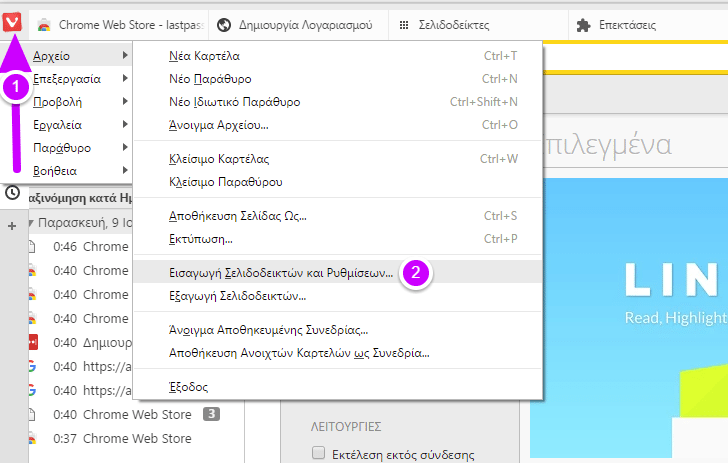Tick Εκτέλεση εκτός σύνδεσης checkbox
Viewport: 728px width, 463px height.
318,453
